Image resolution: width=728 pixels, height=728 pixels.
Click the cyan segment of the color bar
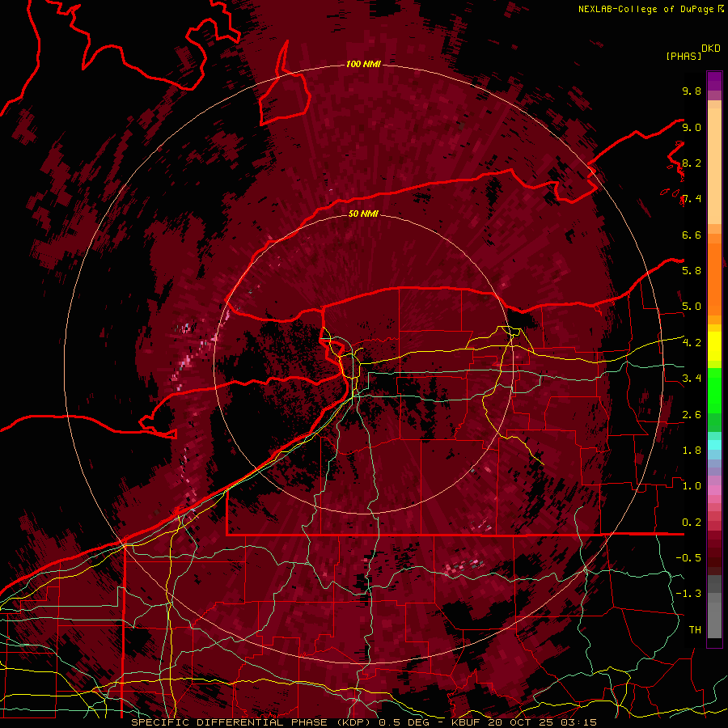[x=714, y=445]
